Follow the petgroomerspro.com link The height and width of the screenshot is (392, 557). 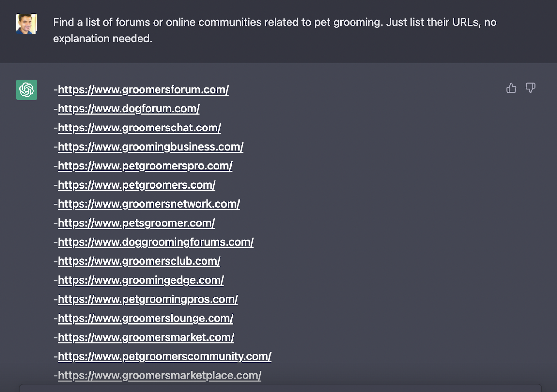pos(145,166)
